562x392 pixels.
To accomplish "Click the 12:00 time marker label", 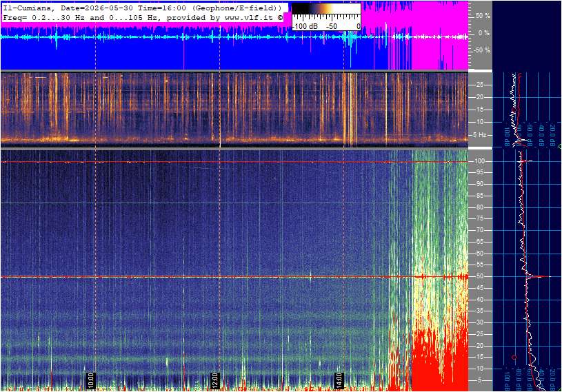I will pos(214,380).
